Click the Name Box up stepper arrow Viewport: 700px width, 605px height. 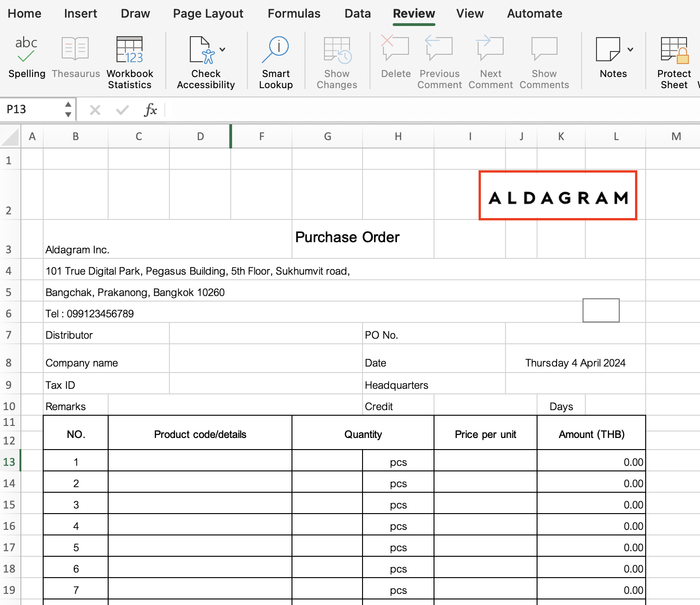[x=67, y=105]
